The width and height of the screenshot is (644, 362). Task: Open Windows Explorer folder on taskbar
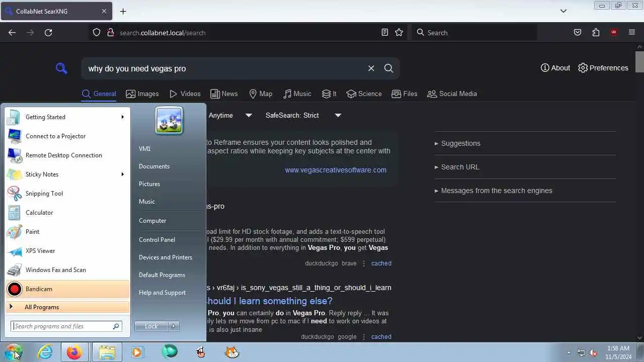click(x=107, y=352)
